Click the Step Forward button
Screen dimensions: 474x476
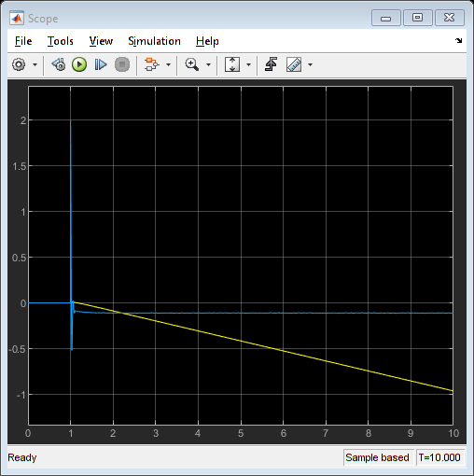101,64
